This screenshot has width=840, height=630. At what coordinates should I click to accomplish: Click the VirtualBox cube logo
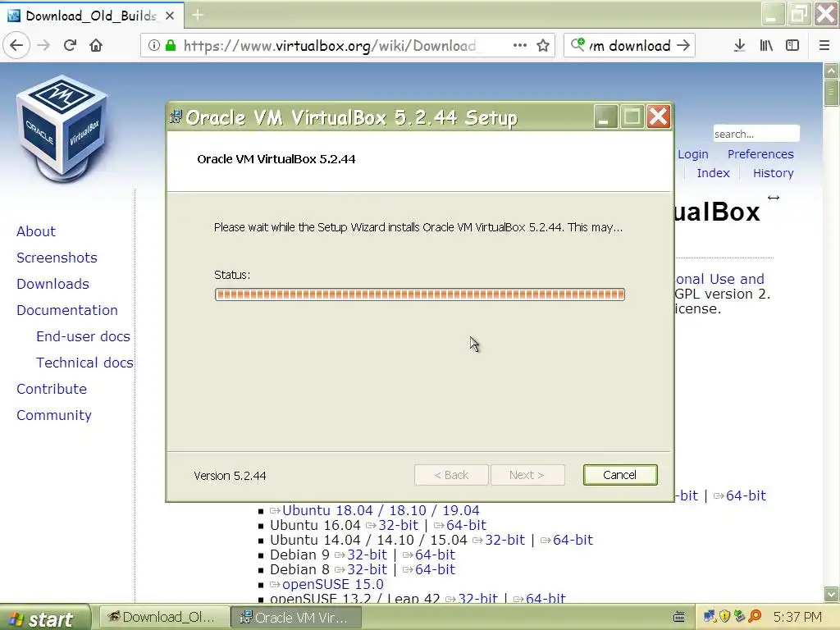click(x=62, y=129)
